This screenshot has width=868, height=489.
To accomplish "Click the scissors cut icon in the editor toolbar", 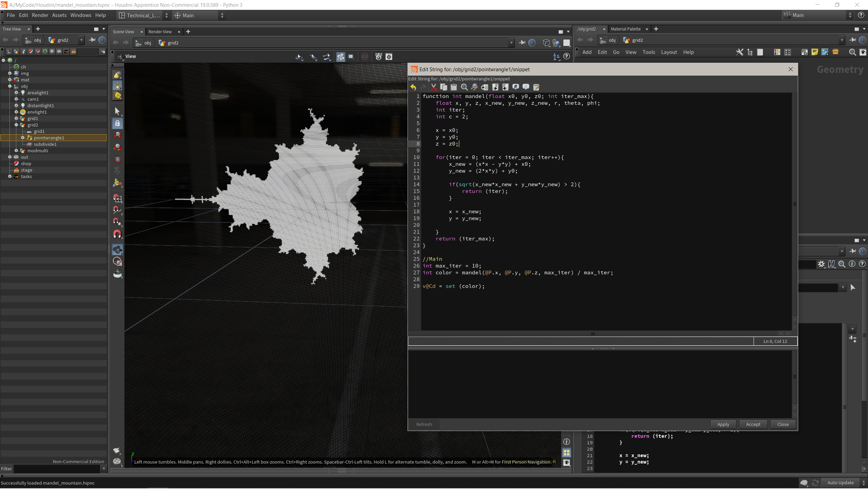I will coord(434,87).
